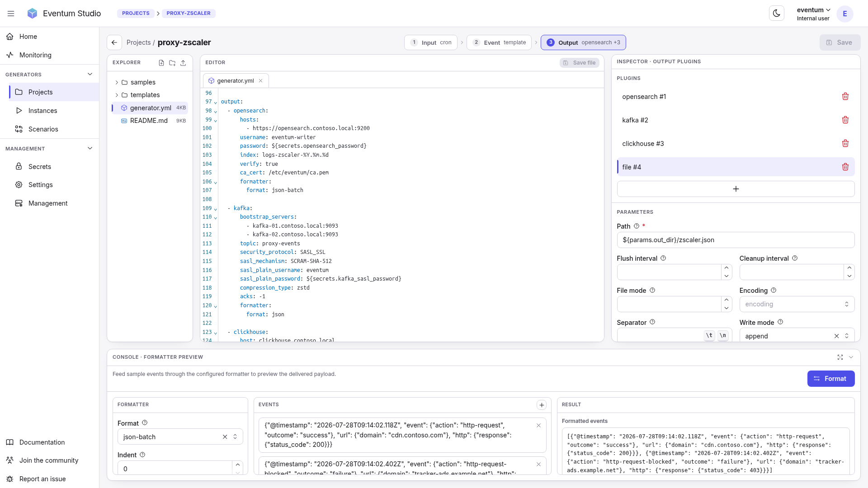This screenshot has height=488, width=868.
Task: Go to step 2 Event template
Action: (499, 42)
